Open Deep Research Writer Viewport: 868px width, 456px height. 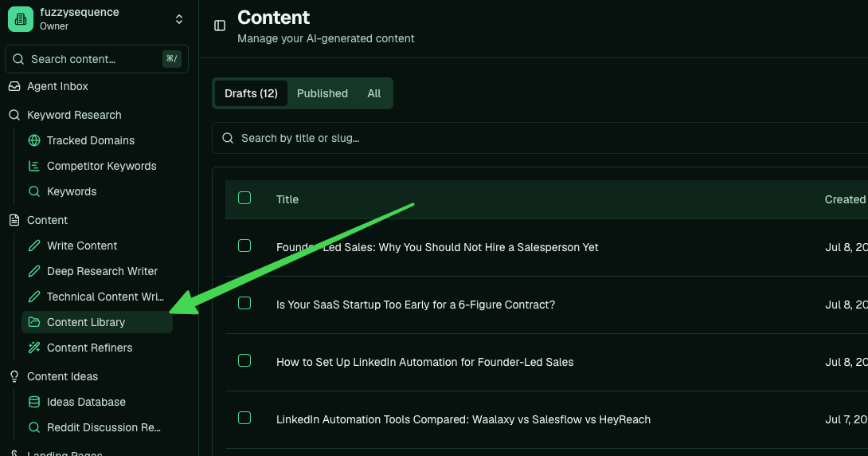(103, 271)
